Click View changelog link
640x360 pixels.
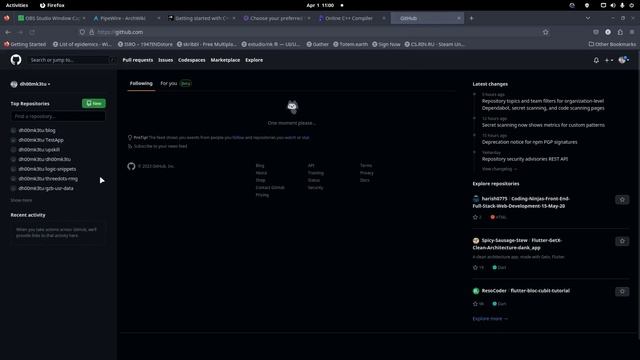[499, 169]
